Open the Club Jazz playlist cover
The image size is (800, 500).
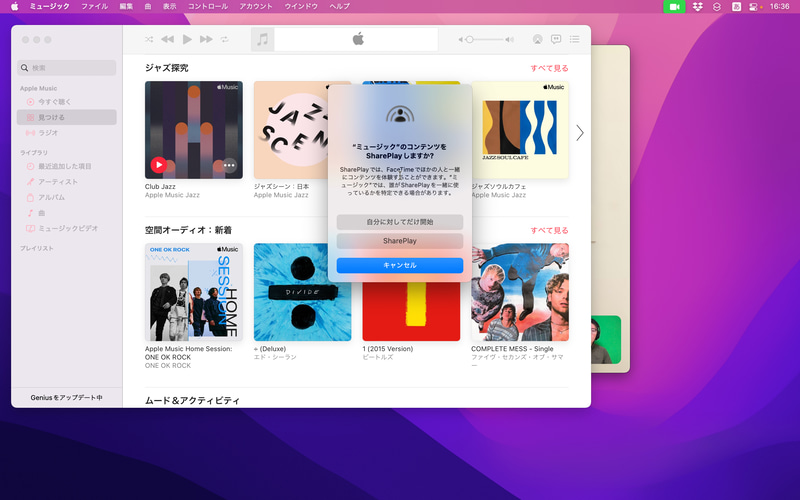click(x=194, y=130)
